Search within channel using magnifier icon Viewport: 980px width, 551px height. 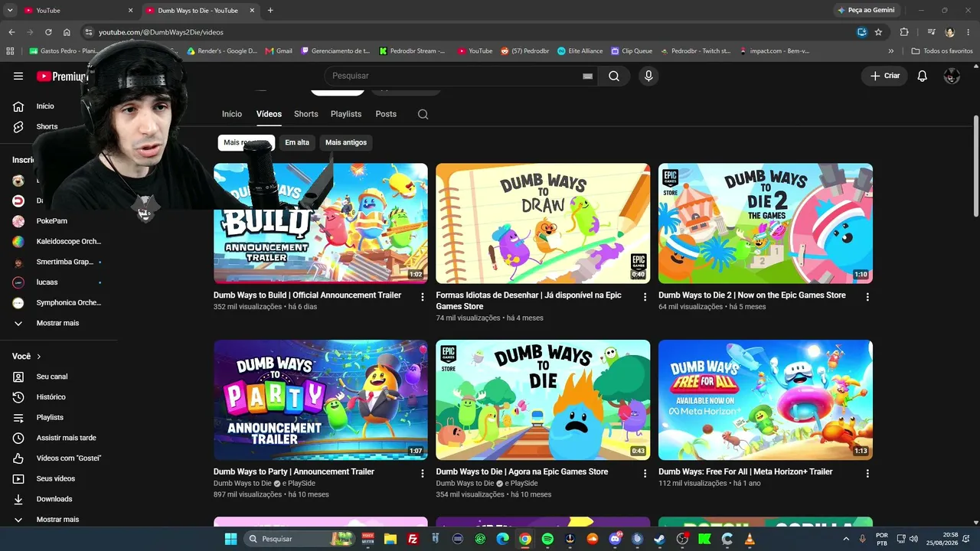click(x=423, y=114)
